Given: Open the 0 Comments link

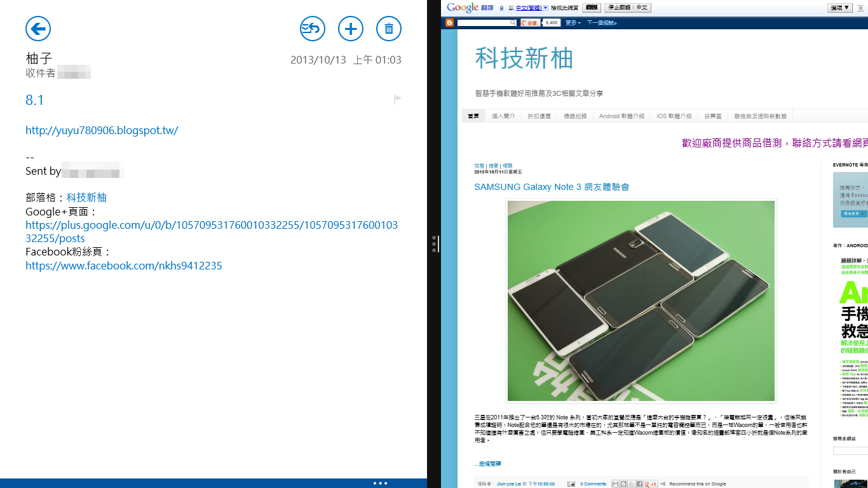Looking at the screenshot, I should 593,484.
